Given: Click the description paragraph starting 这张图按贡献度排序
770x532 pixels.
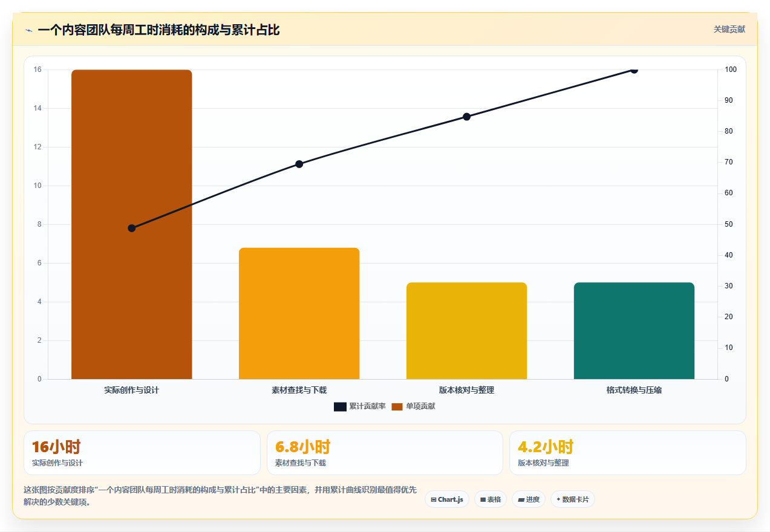Looking at the screenshot, I should click(220, 496).
